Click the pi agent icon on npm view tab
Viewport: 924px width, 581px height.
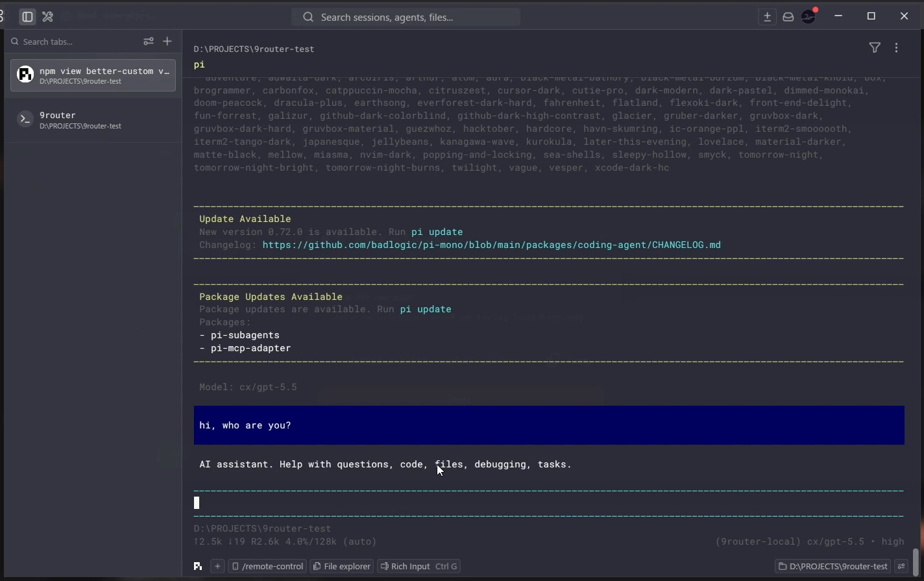[x=25, y=75]
